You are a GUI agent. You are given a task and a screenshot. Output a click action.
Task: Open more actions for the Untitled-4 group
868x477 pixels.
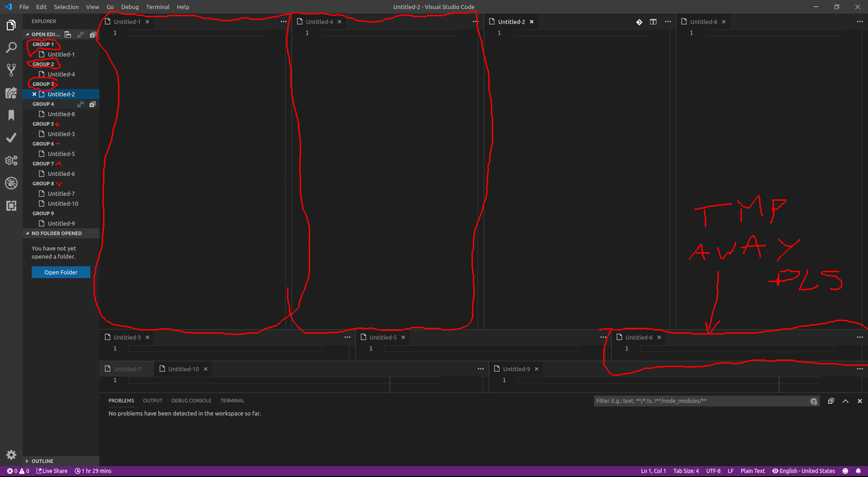coord(475,21)
